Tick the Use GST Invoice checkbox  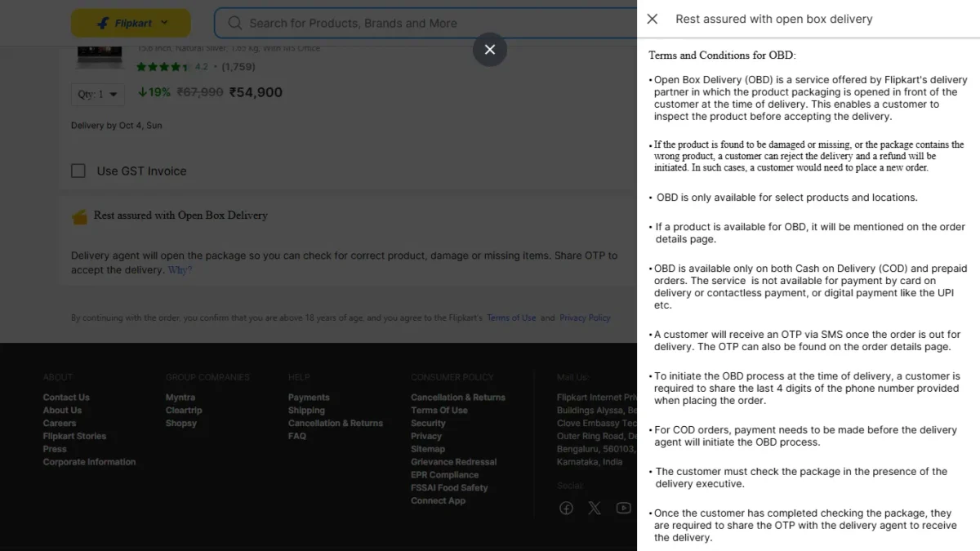(78, 171)
